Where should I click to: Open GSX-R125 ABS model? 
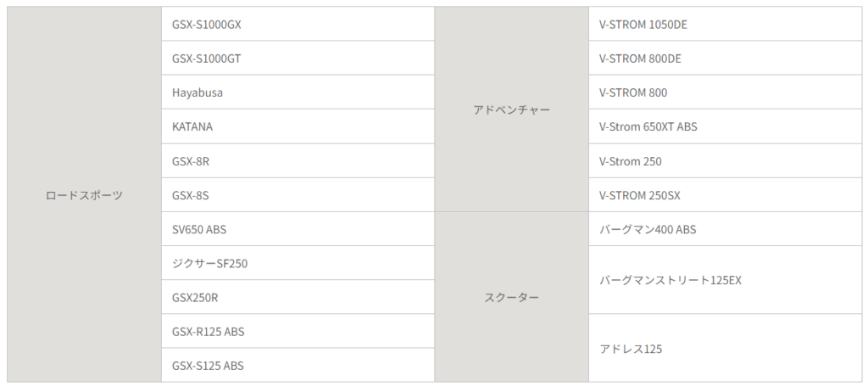coord(298,331)
